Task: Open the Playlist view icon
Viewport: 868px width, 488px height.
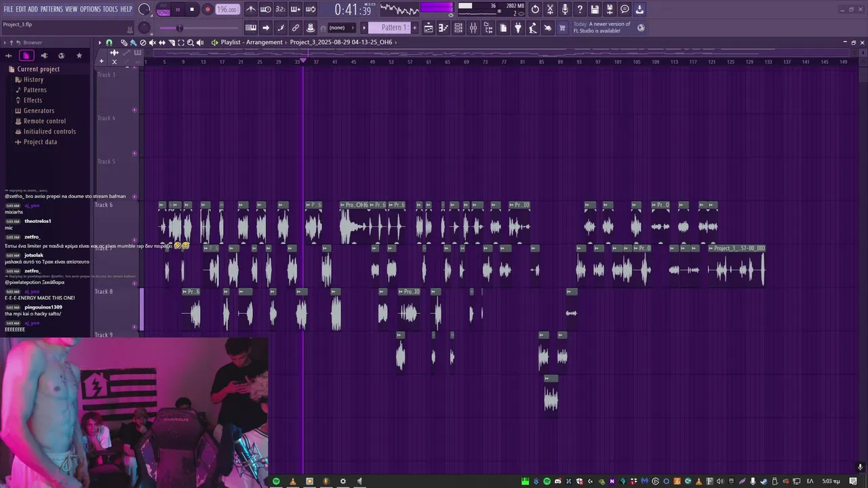Action: click(429, 28)
